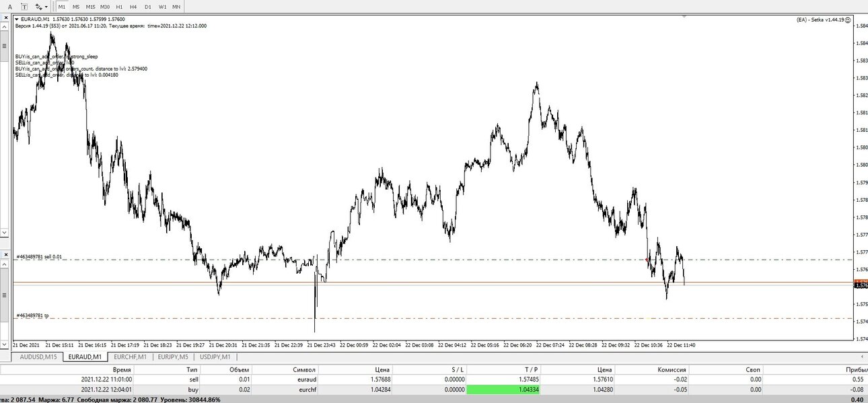Click the profit value 0.55
The height and width of the screenshot is (403, 868).
(x=858, y=379)
